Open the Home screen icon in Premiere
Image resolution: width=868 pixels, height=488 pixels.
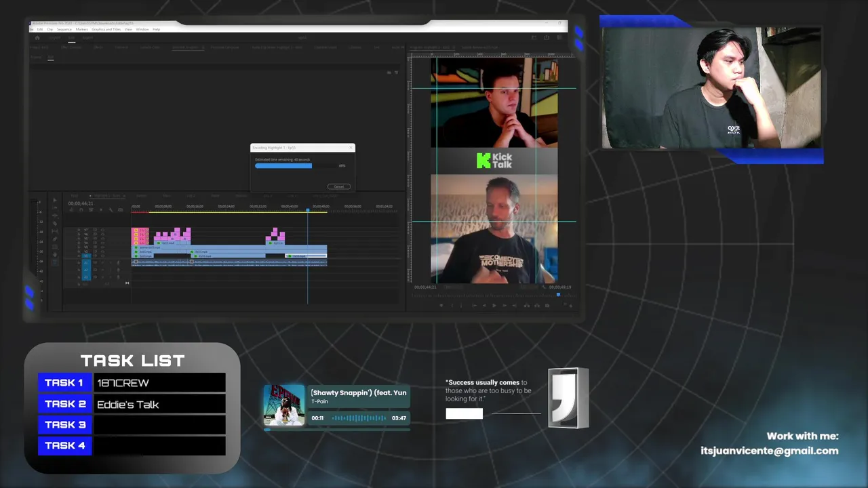[37, 37]
